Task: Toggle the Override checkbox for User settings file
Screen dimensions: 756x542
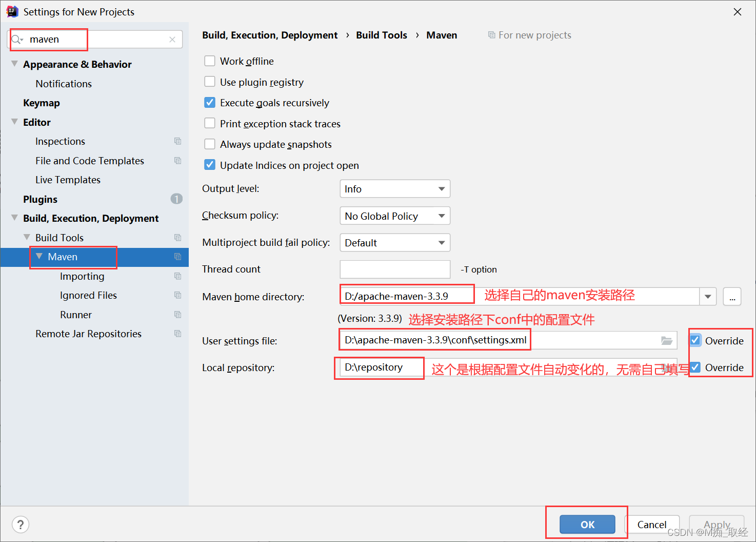Action: point(695,340)
